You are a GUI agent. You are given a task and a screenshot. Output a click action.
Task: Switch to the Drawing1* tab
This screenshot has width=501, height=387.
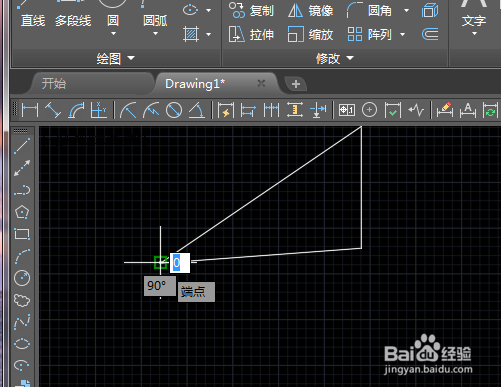tap(195, 84)
